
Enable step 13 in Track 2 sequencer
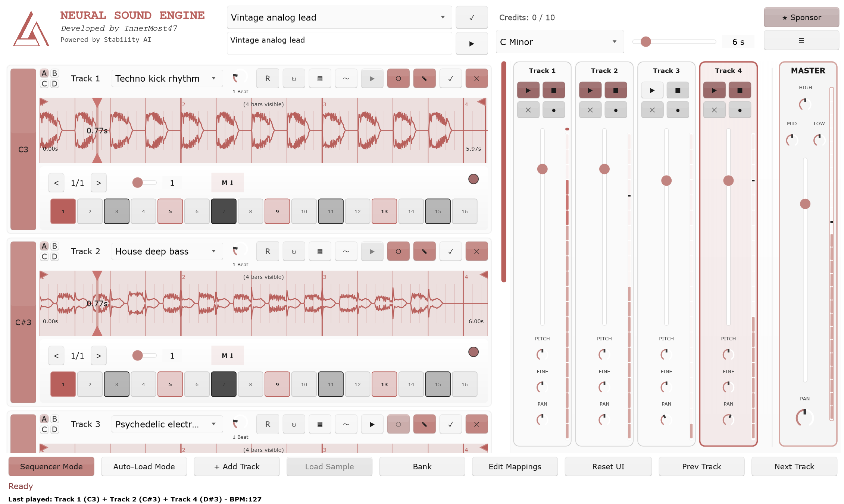384,384
